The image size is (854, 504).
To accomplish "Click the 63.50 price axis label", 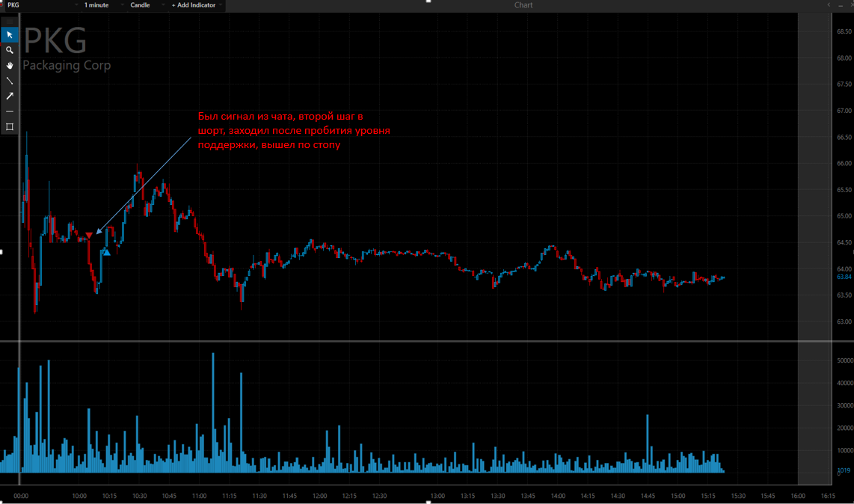I will tap(844, 295).
